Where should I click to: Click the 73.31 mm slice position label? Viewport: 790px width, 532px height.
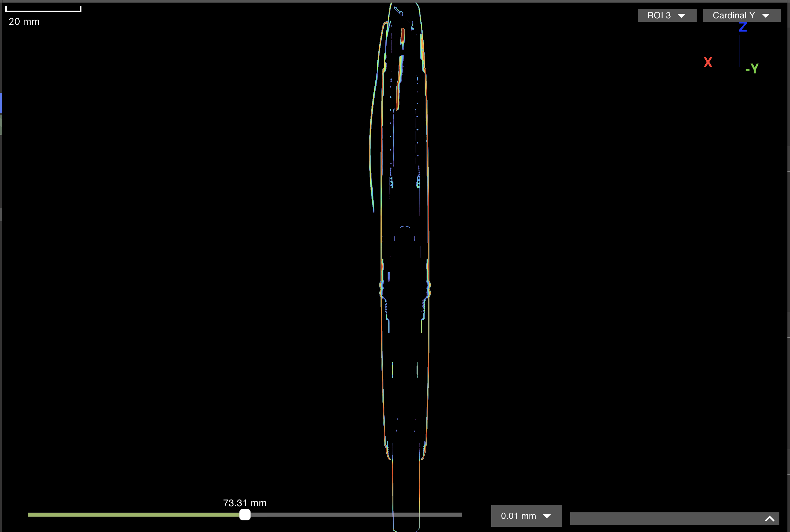245,503
